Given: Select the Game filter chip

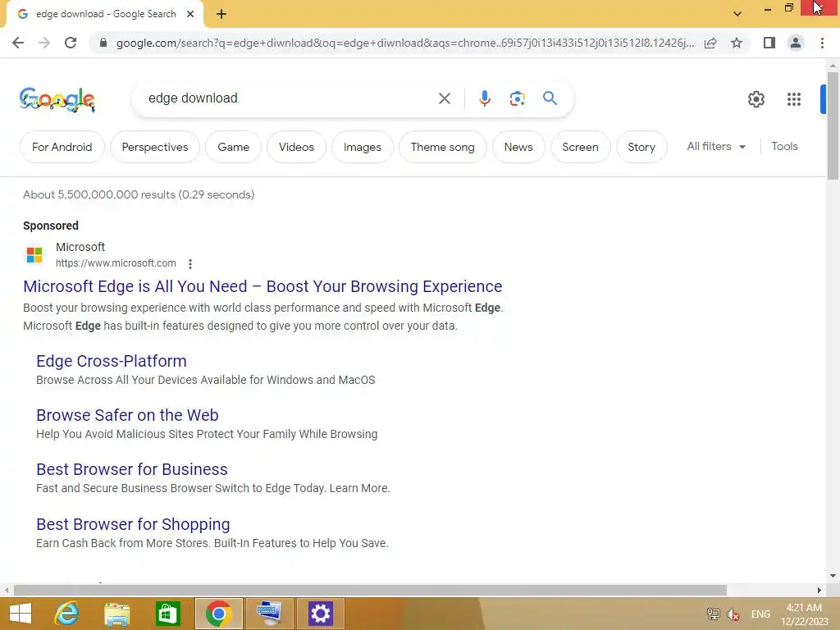Looking at the screenshot, I should click(233, 147).
